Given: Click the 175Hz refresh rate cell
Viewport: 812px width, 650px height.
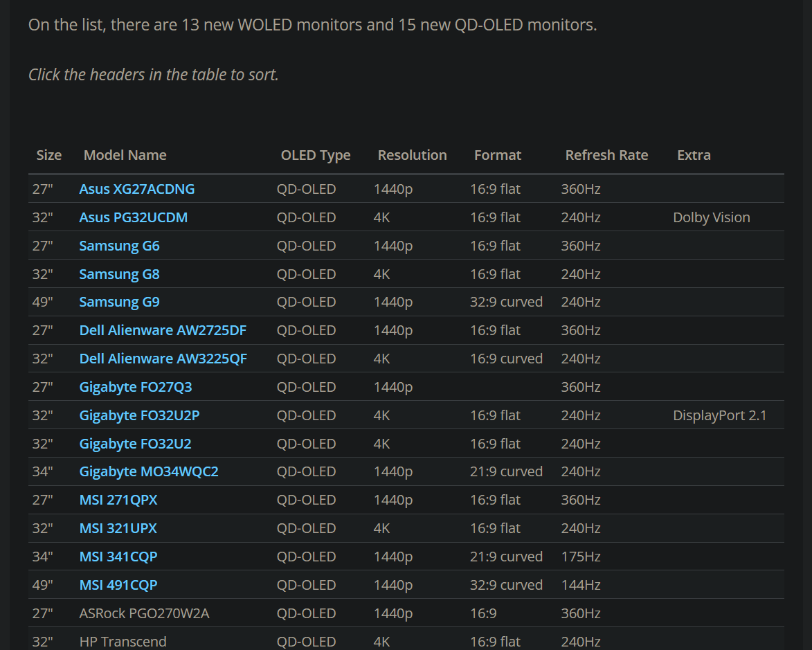Looking at the screenshot, I should (x=581, y=557).
